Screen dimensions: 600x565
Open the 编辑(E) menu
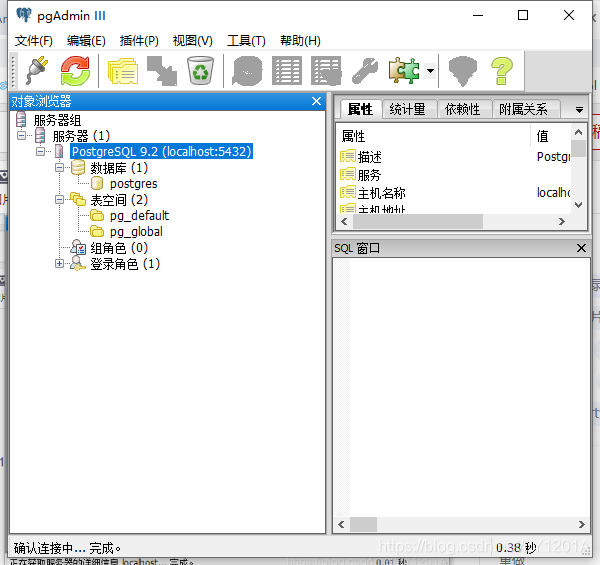86,41
